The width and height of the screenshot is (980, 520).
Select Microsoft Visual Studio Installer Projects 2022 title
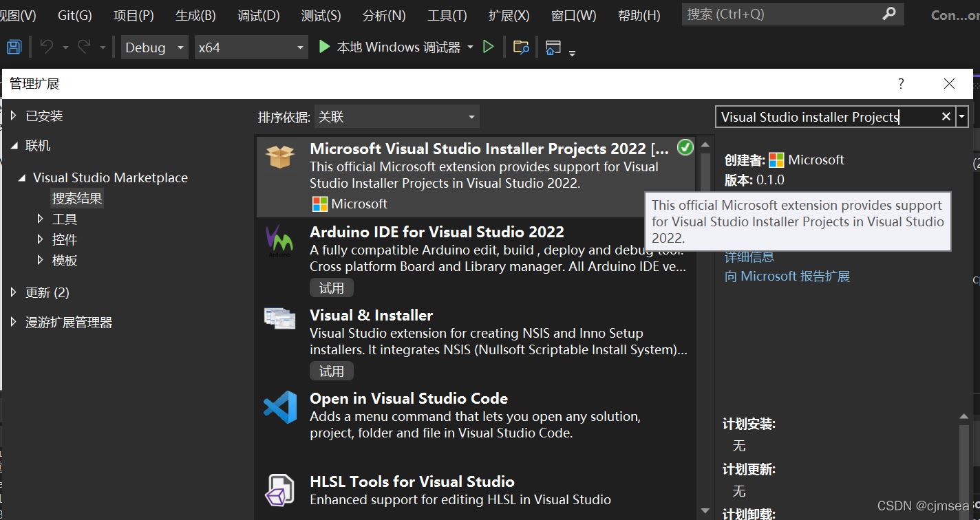point(489,149)
